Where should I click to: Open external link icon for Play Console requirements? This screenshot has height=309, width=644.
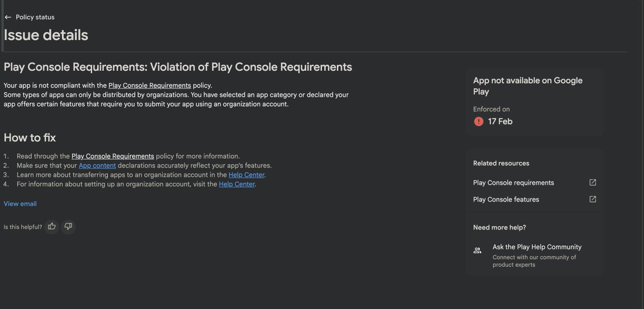[x=592, y=182]
